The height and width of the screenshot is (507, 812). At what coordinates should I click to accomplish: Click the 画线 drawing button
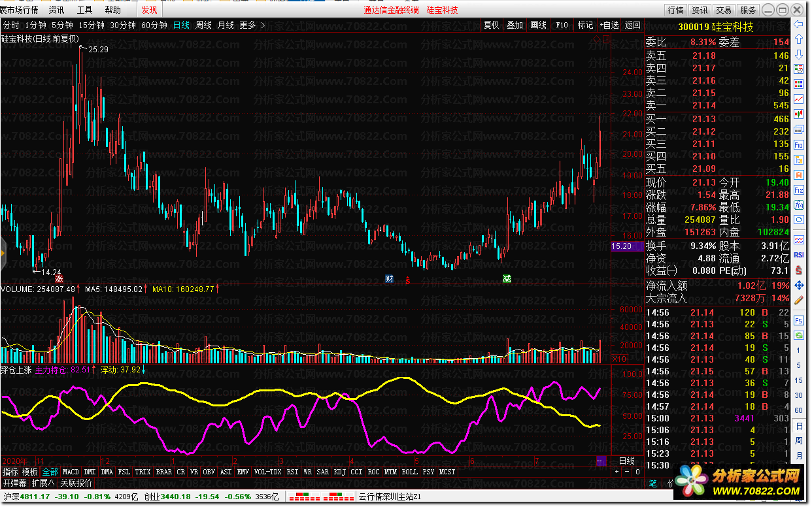click(538, 25)
